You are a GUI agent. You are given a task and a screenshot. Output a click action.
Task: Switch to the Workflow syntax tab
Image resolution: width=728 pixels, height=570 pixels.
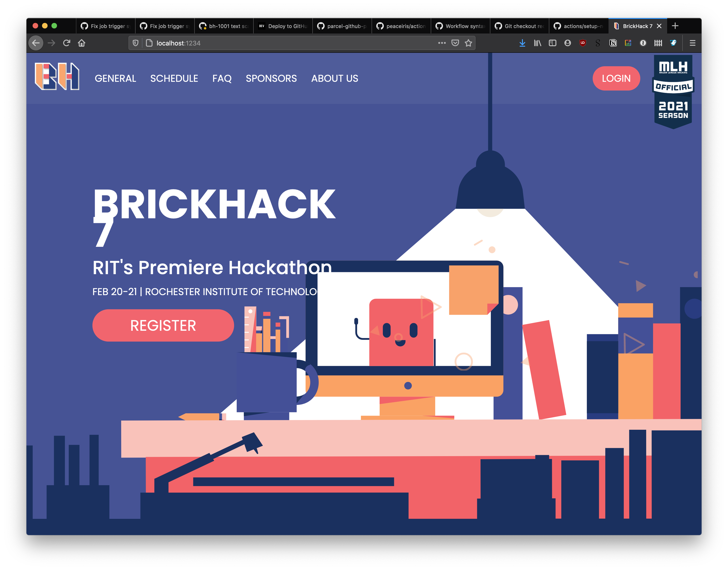tap(460, 26)
